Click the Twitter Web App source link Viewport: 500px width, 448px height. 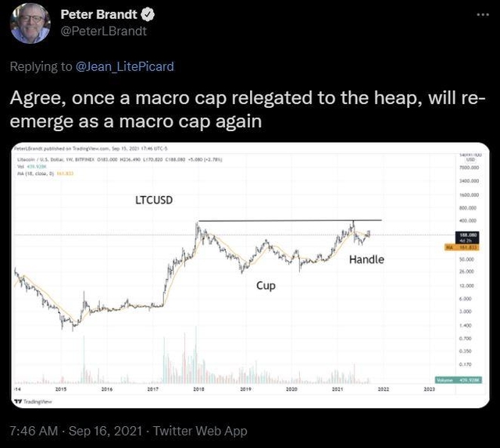[x=202, y=430]
